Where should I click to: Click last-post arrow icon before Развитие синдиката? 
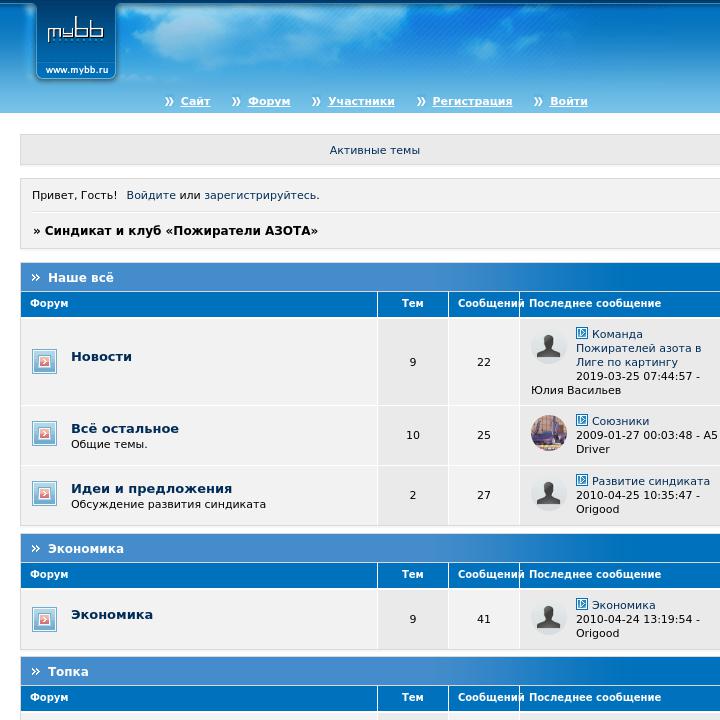[582, 480]
